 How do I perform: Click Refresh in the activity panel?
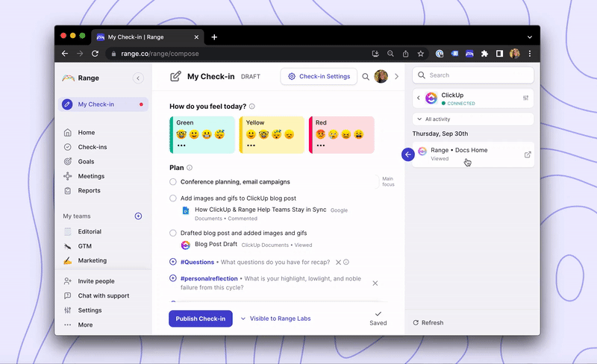coord(428,322)
